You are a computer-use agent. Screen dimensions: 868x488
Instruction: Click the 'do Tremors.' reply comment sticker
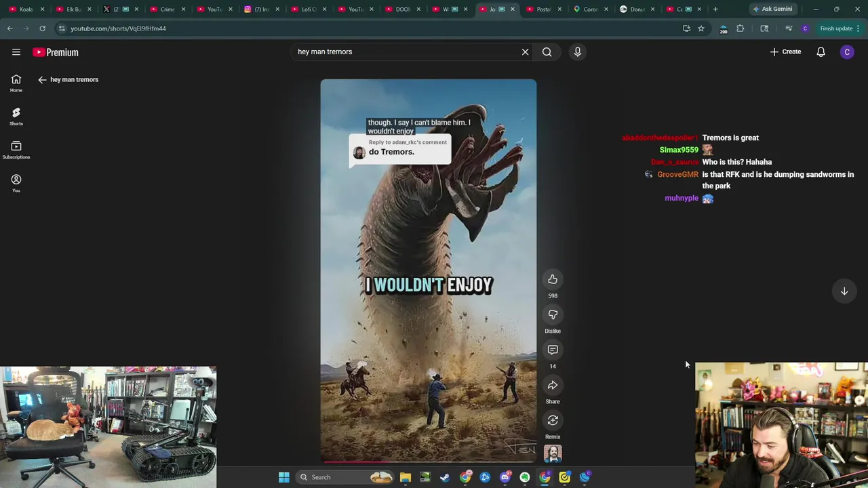click(x=400, y=150)
